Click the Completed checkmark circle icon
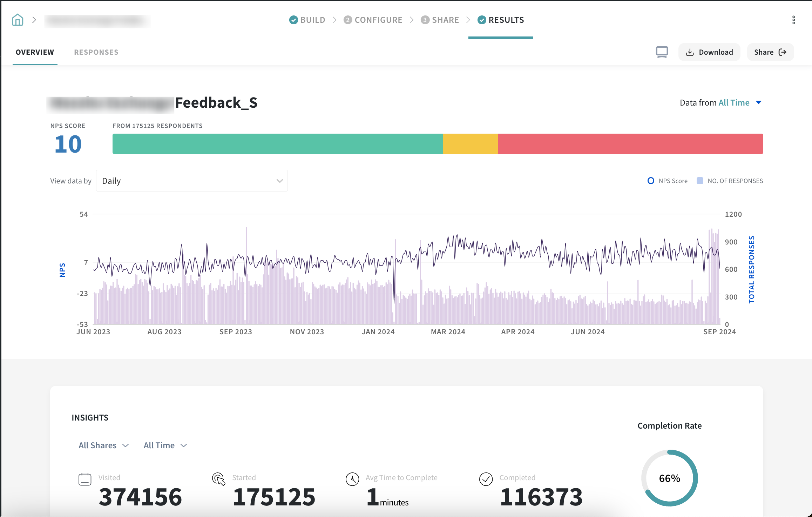Screen dimensions: 812x517 point(486,479)
